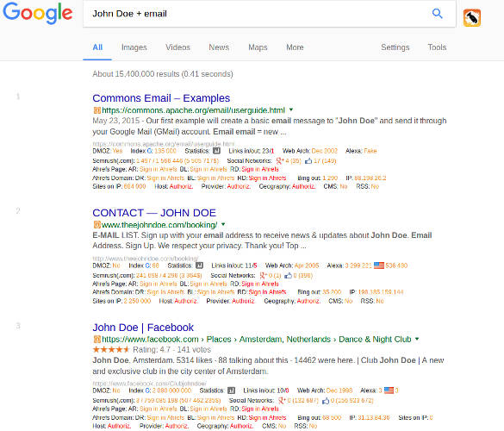Open the More search menu
The height and width of the screenshot is (431, 504).
(x=295, y=47)
